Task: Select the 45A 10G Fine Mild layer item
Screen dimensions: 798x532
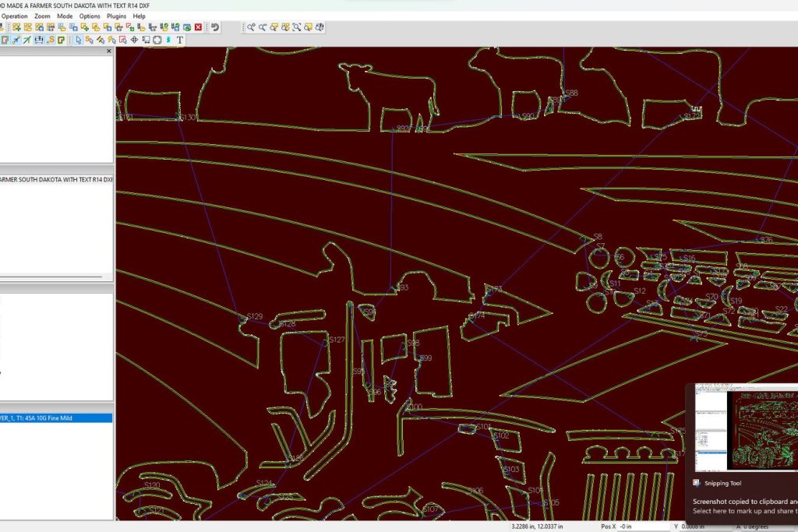Action: point(55,417)
